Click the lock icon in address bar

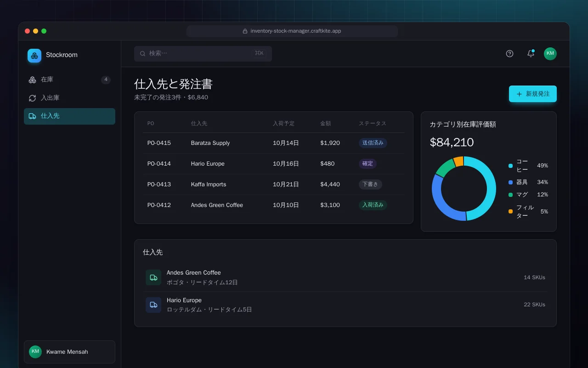click(x=245, y=31)
